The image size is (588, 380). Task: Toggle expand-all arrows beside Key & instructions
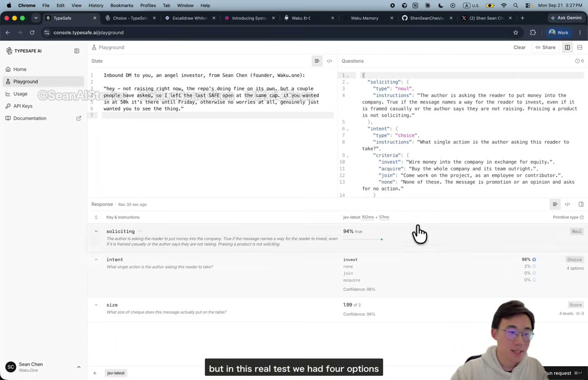(x=96, y=217)
